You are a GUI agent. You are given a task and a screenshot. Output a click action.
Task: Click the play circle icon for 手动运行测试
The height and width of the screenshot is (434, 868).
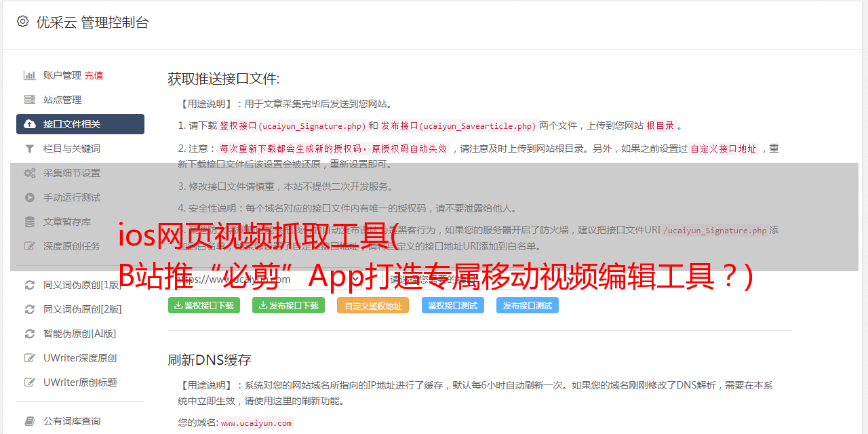coord(30,197)
